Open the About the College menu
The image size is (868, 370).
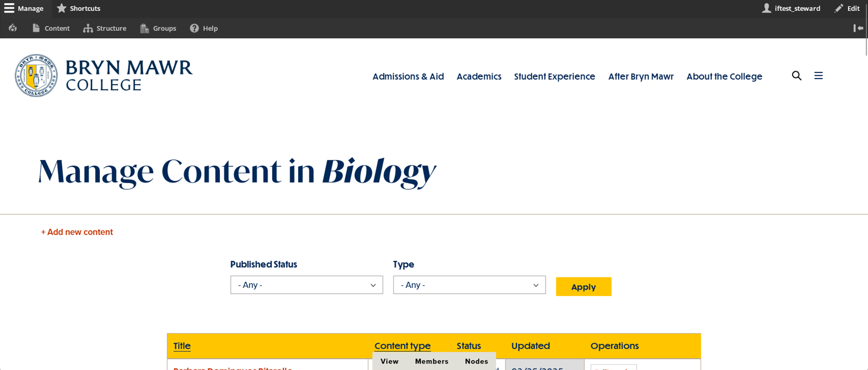(x=724, y=76)
